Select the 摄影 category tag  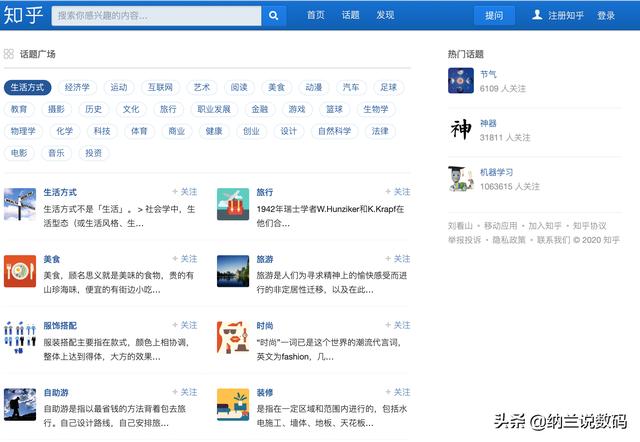56,109
